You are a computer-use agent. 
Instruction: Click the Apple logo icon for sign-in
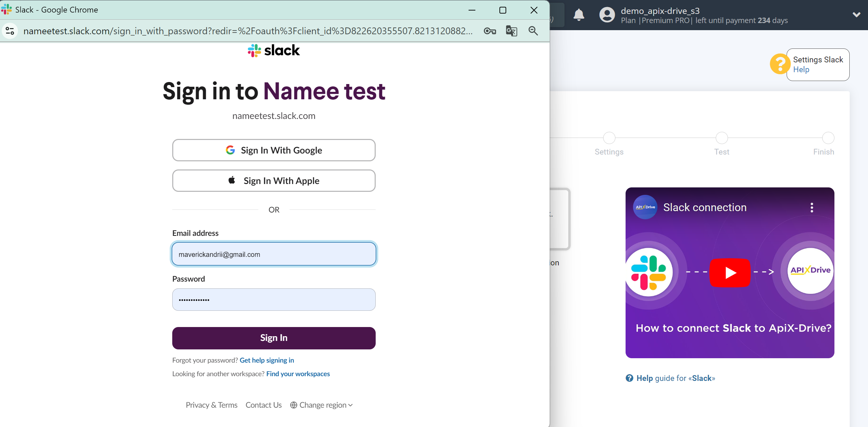click(231, 180)
